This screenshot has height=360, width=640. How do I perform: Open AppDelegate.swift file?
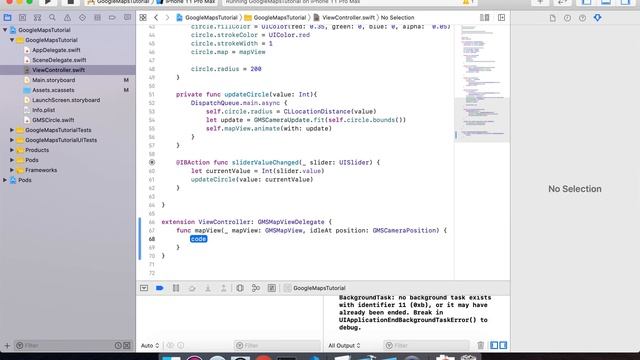(x=56, y=50)
